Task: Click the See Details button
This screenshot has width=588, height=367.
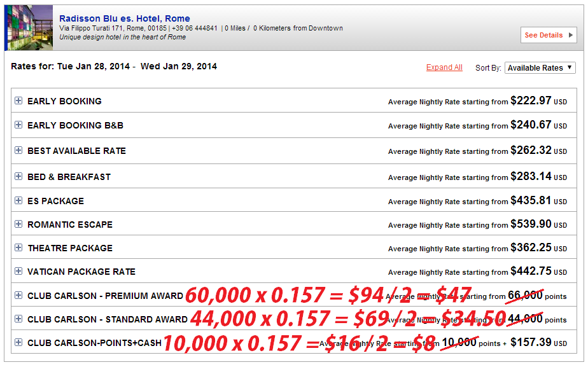Action: click(x=549, y=35)
